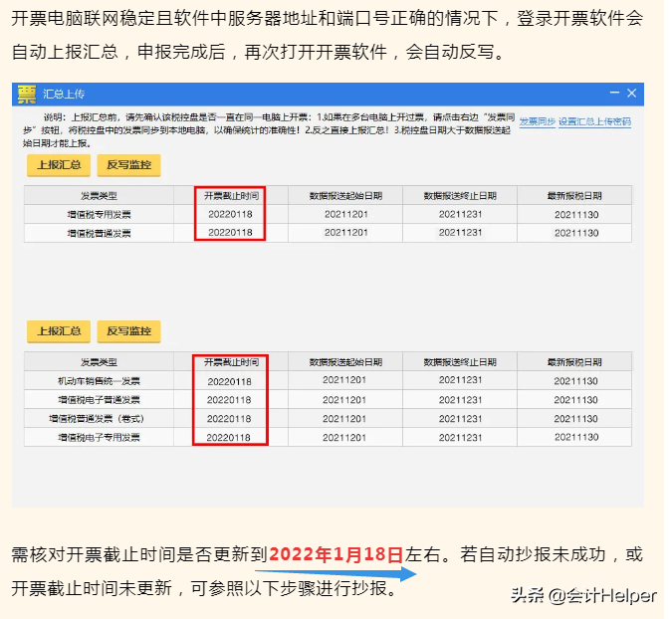Screen dimensions: 672x619
Task: Select the 增值税电子普通发票 row label
Action: tap(99, 400)
